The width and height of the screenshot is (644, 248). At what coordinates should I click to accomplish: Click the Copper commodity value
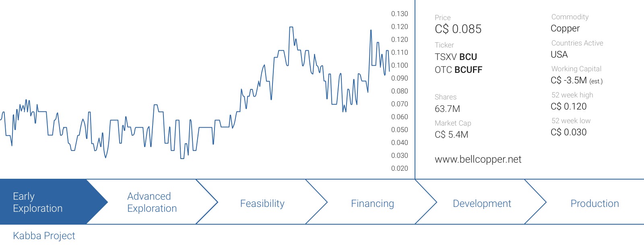tap(565, 29)
